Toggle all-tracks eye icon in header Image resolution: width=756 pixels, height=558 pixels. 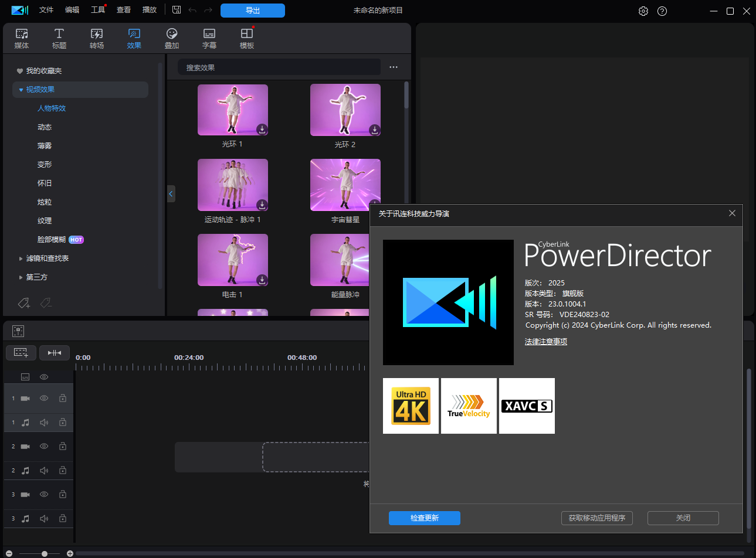click(44, 377)
